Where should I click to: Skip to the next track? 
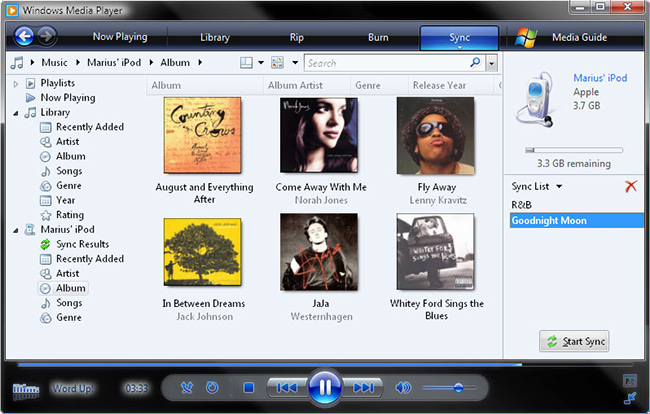pyautogui.click(x=365, y=387)
